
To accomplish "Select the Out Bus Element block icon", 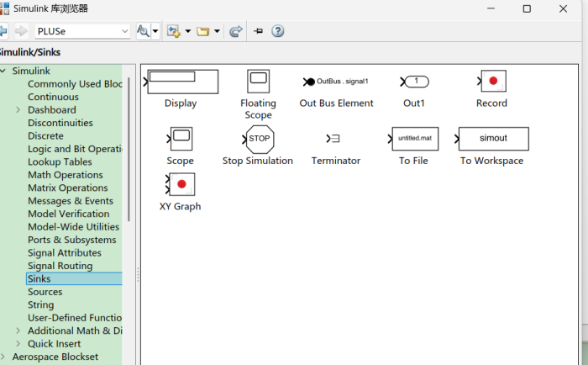I will (x=336, y=82).
